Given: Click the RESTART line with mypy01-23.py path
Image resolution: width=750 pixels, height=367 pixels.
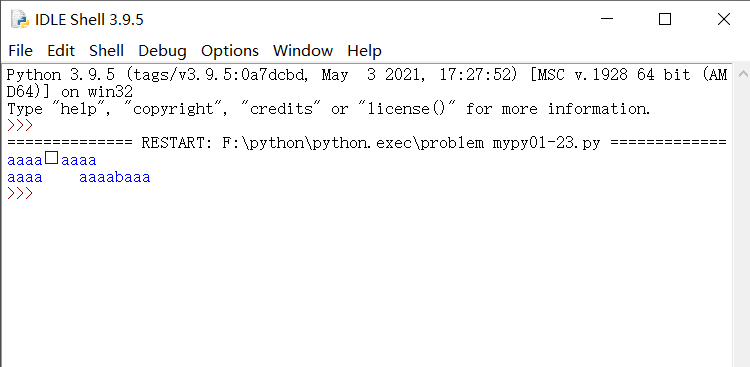Looking at the screenshot, I should click(367, 143).
